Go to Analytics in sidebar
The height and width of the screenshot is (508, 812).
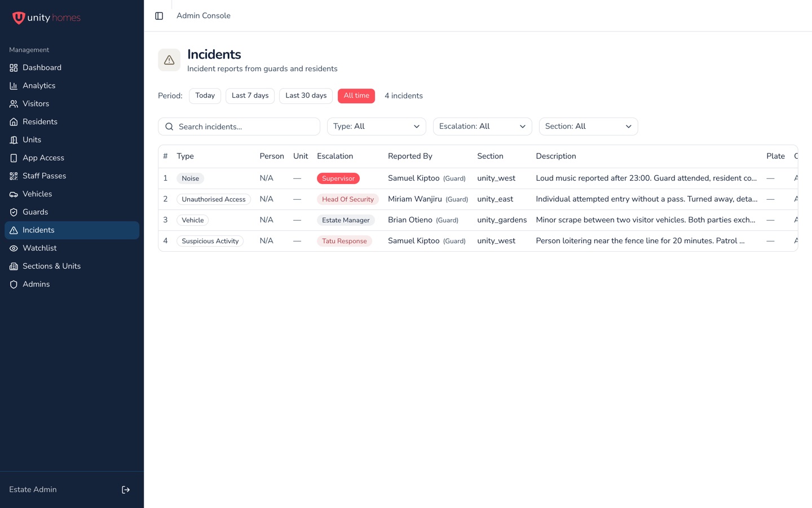click(72, 86)
